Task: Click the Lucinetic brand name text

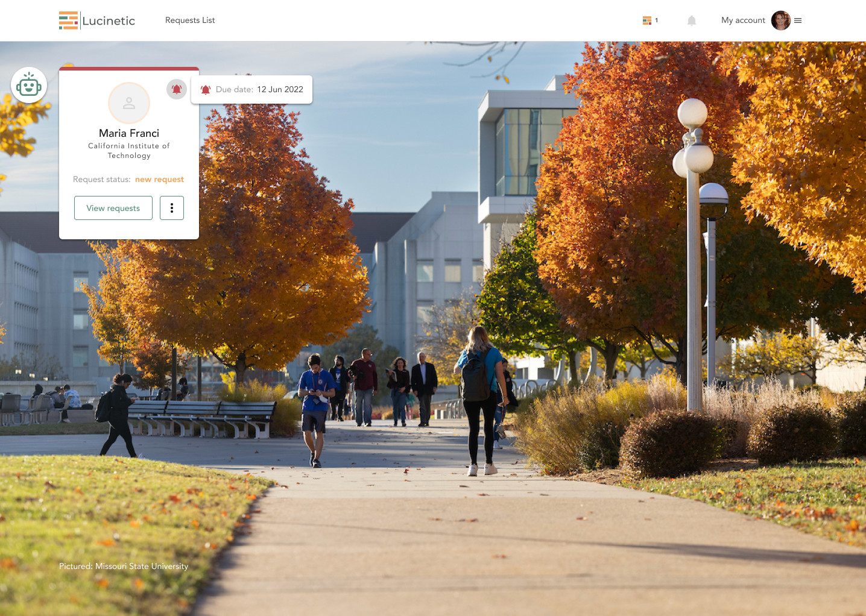Action: [x=109, y=21]
